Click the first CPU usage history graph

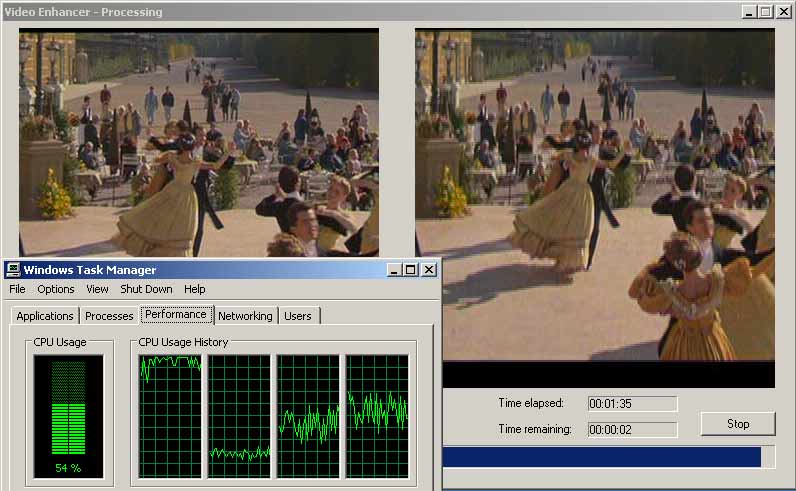click(x=170, y=416)
